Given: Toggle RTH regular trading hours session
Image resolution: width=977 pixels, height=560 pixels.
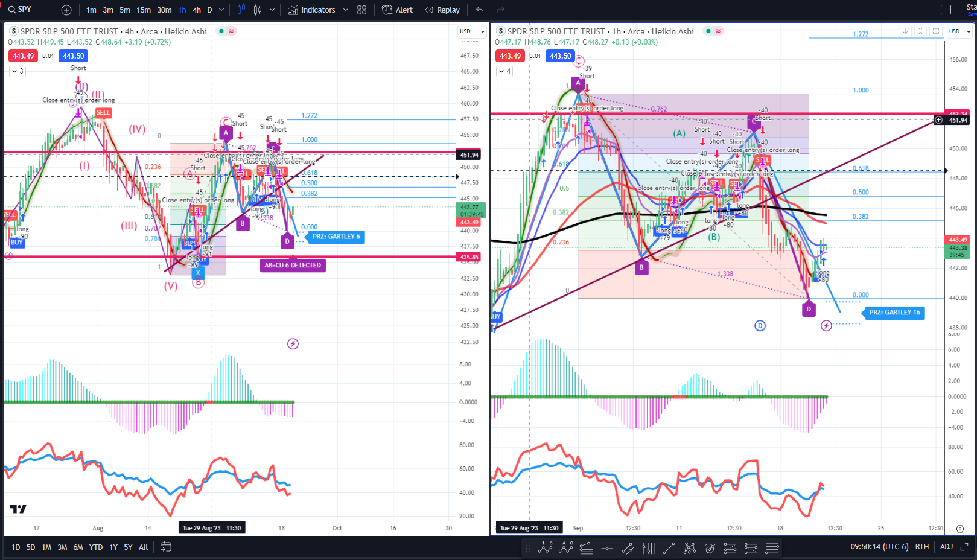Looking at the screenshot, I should point(921,547).
